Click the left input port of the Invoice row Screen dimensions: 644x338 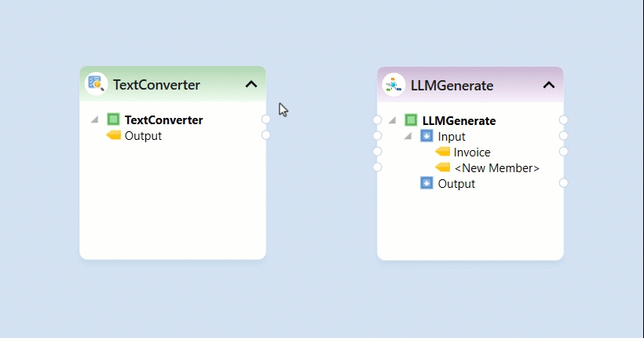[377, 152]
